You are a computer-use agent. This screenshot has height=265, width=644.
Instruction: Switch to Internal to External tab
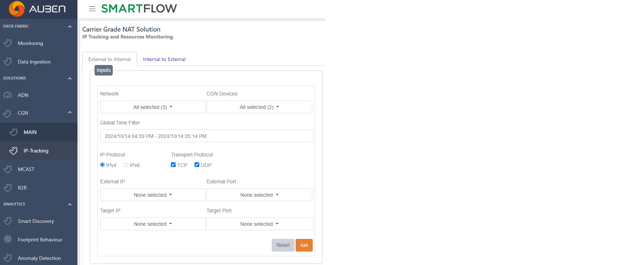[164, 59]
